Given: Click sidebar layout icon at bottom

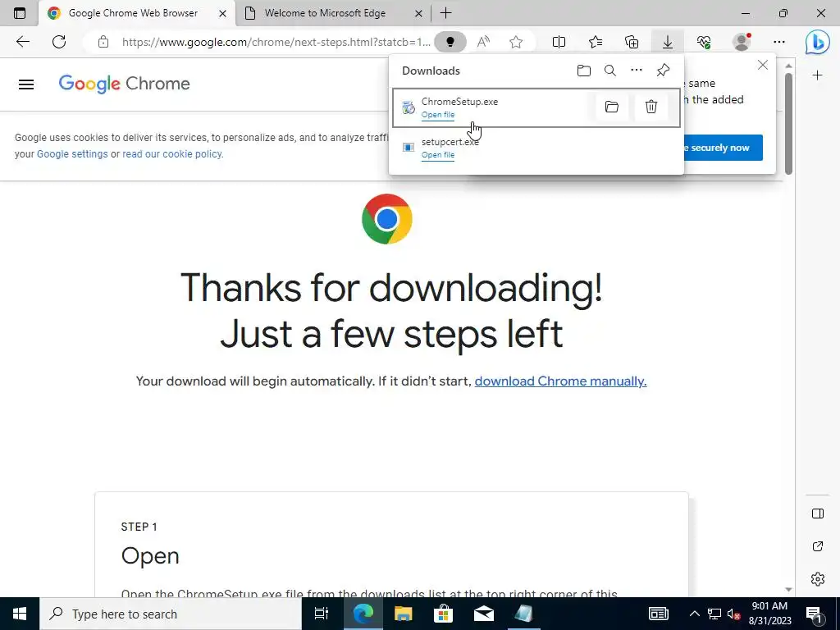Looking at the screenshot, I should [818, 514].
